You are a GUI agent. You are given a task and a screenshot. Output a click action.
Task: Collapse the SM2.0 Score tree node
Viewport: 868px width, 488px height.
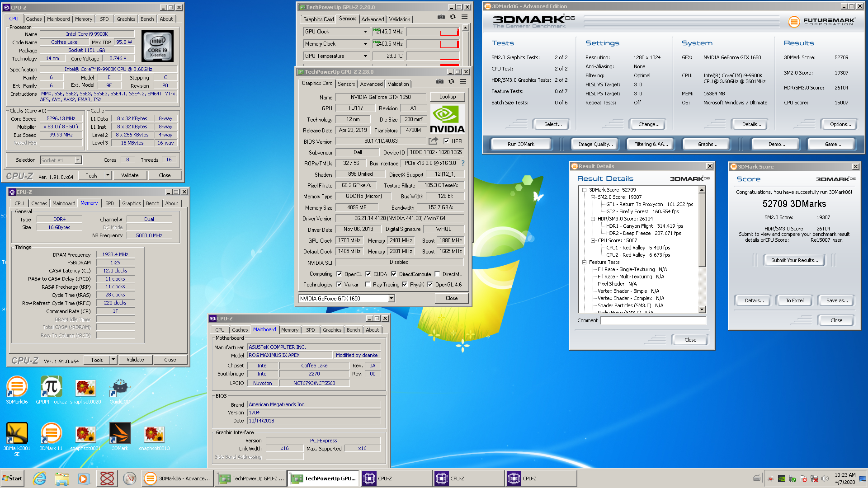pyautogui.click(x=593, y=197)
